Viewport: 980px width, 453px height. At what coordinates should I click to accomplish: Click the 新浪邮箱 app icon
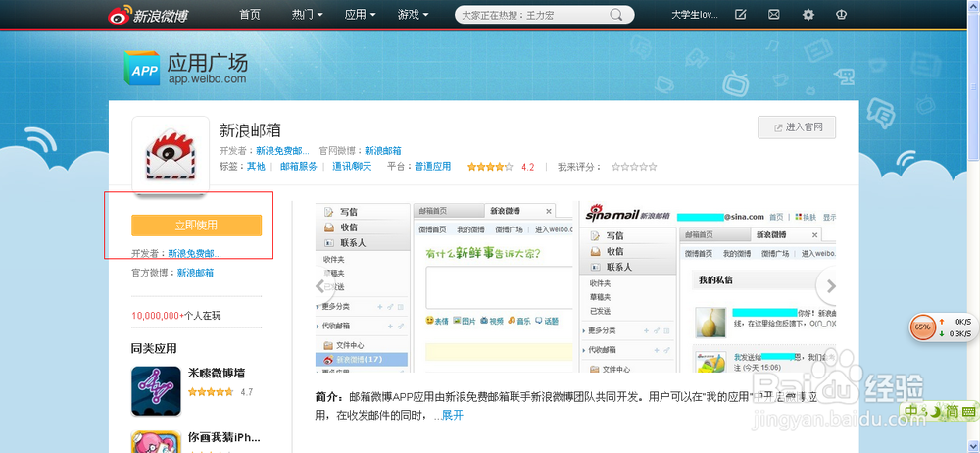(x=171, y=155)
